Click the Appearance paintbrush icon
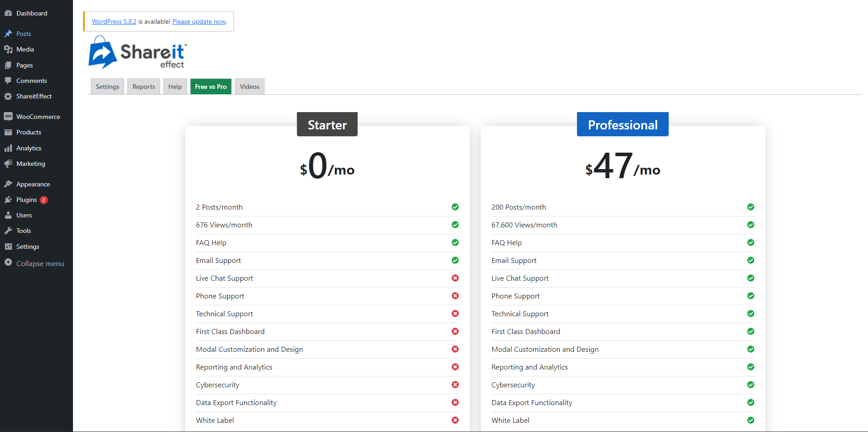868x432 pixels. 8,184
